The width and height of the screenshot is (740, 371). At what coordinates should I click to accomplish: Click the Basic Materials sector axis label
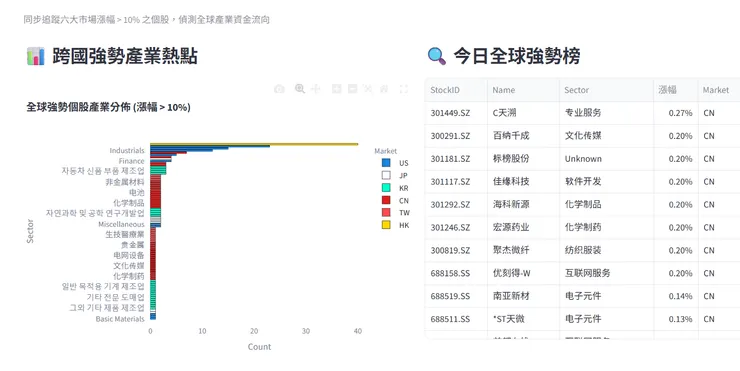tap(120, 319)
